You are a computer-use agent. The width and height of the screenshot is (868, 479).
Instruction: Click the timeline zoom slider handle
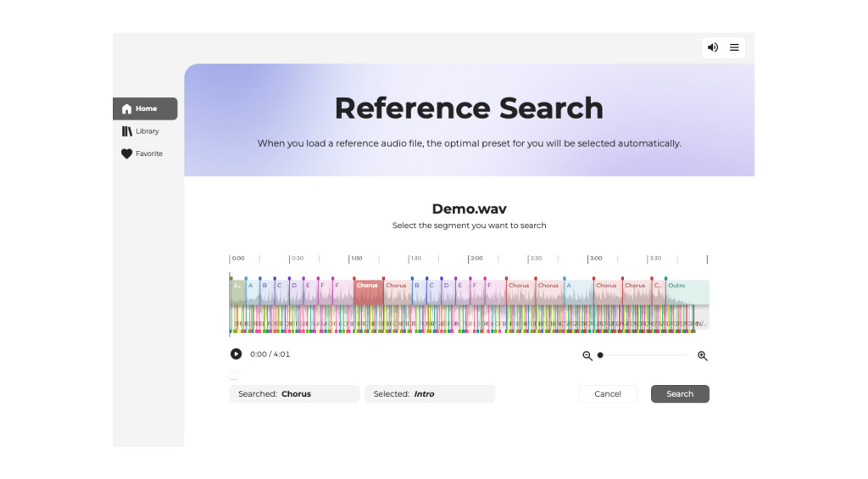600,355
